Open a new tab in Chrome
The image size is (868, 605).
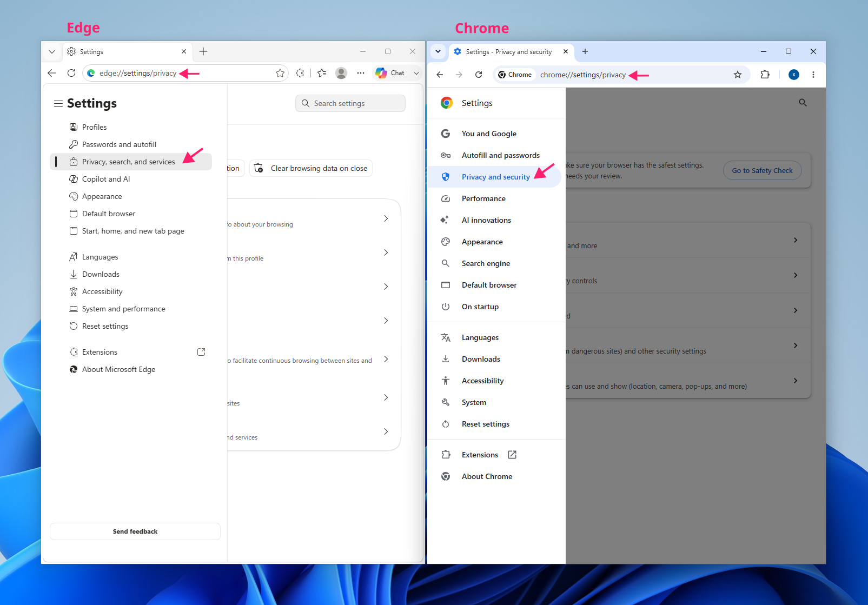point(585,51)
